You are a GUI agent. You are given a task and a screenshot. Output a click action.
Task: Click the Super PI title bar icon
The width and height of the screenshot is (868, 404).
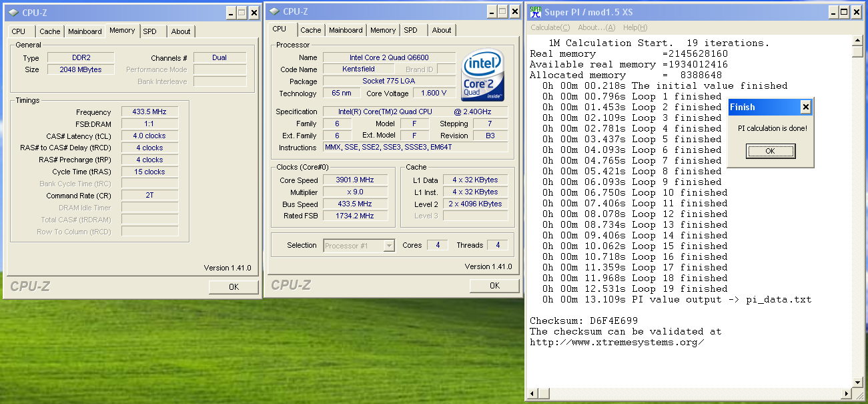pyautogui.click(x=534, y=11)
